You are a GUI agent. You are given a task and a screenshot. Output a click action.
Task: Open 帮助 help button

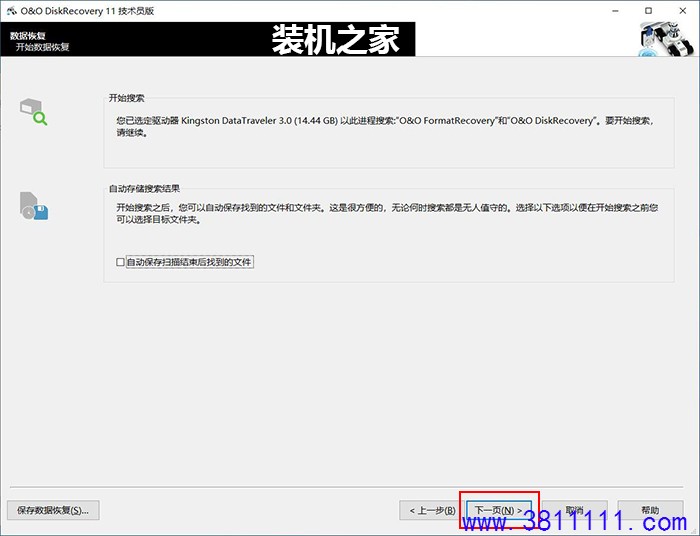coord(650,510)
